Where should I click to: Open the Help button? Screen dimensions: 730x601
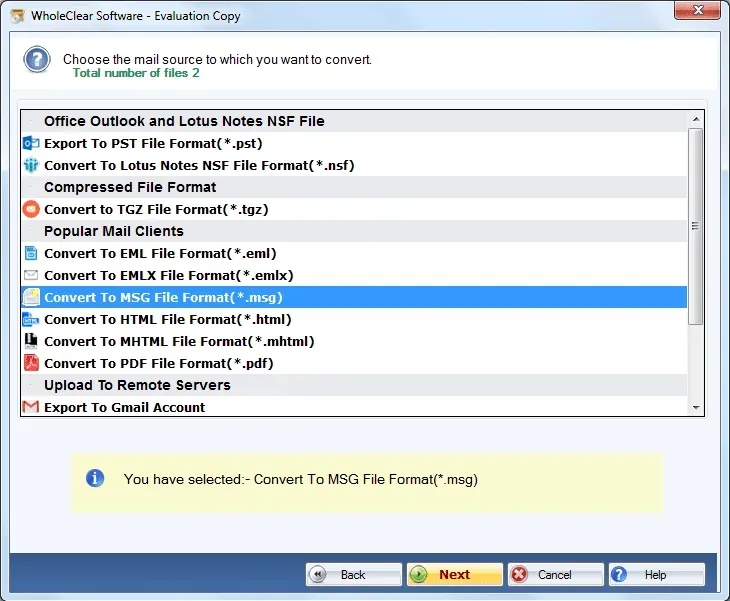pos(656,574)
